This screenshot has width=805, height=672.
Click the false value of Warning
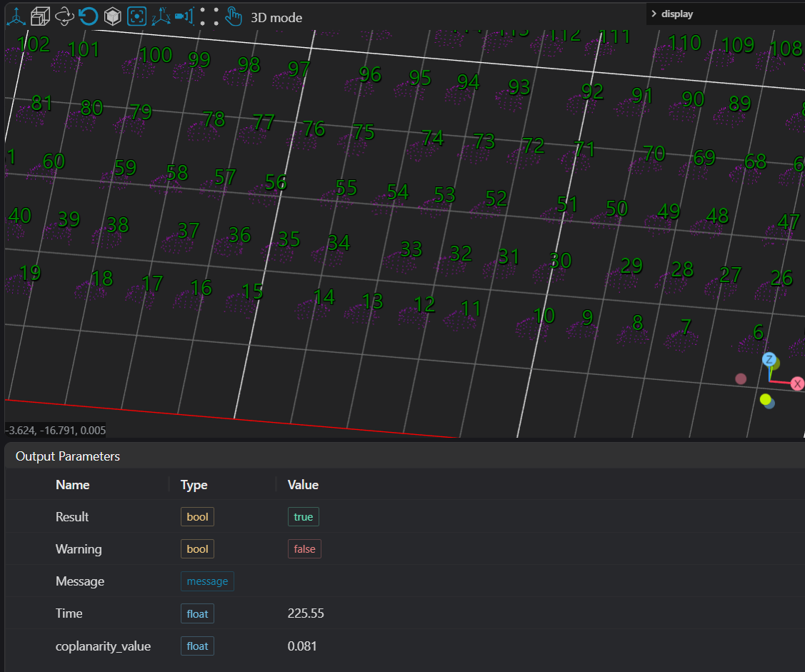coord(304,549)
